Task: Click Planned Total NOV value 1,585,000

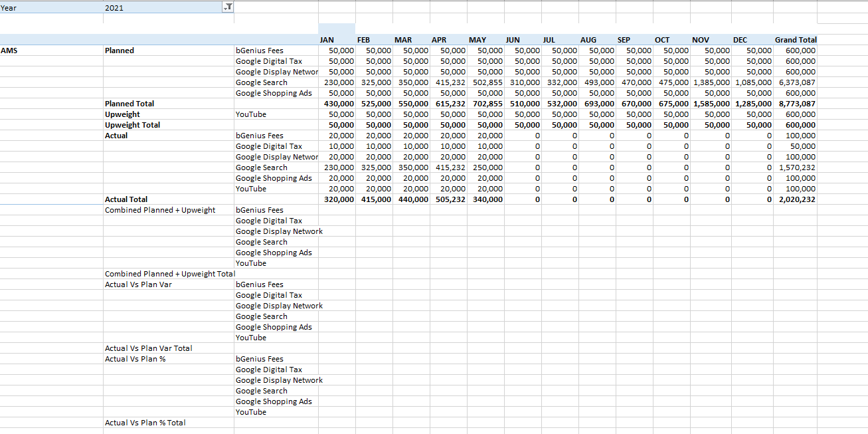Action: (x=711, y=104)
